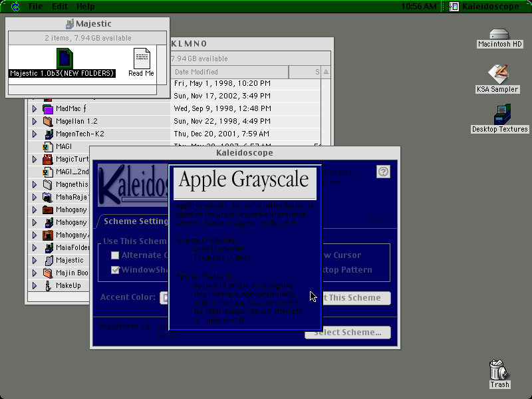Select the KSA Sampler desktop icon
The image size is (532, 399).
pyautogui.click(x=497, y=74)
